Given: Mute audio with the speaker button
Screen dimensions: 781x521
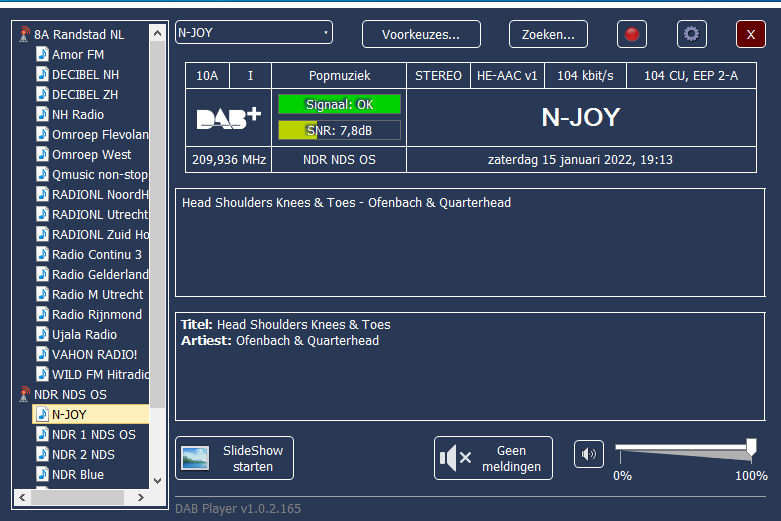Looking at the screenshot, I should (x=589, y=454).
